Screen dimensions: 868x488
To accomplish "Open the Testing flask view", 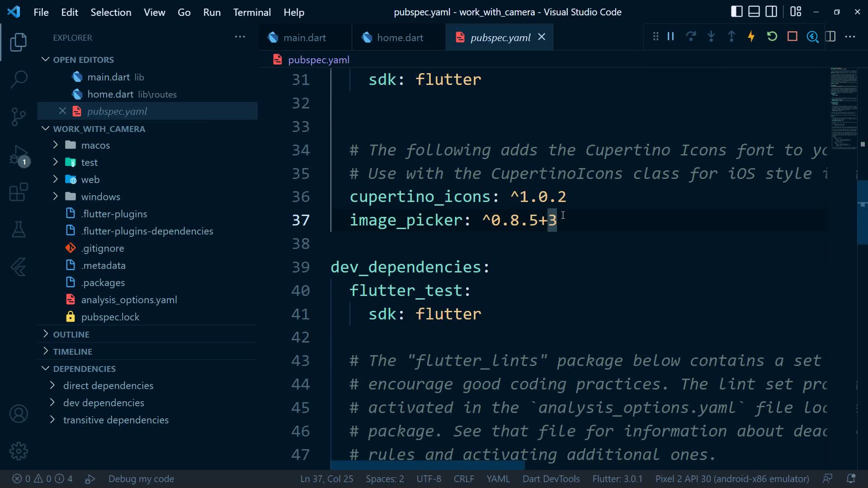I will pos(19,230).
